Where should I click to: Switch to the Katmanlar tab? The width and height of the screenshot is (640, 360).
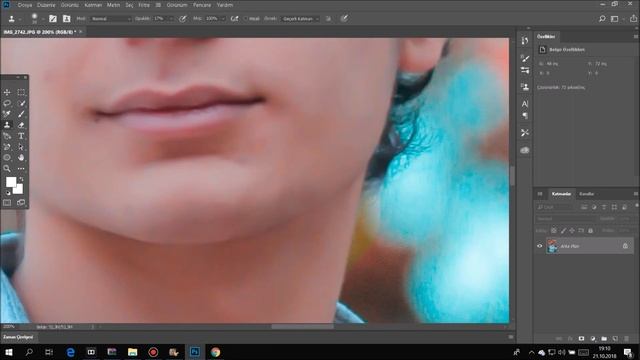(x=561, y=194)
